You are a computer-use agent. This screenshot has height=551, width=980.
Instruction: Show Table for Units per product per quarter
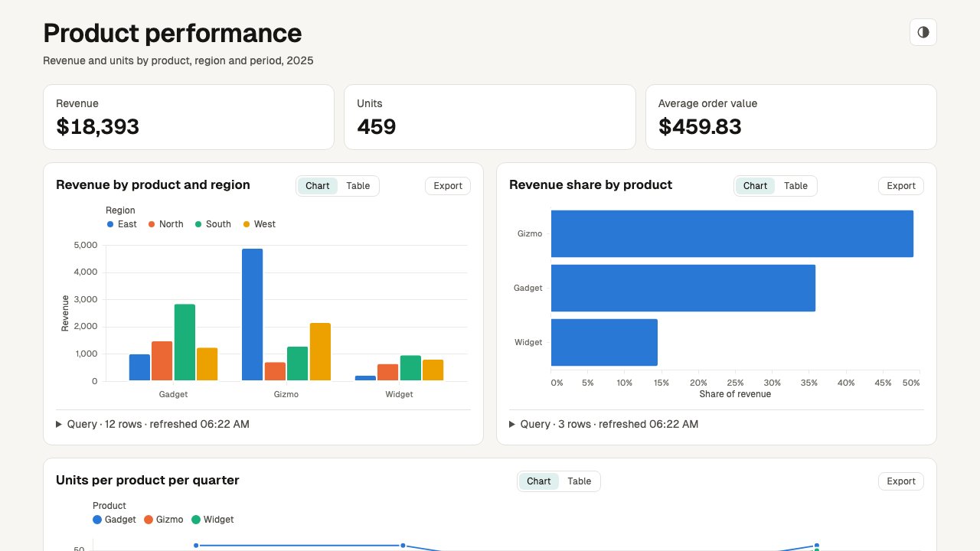click(579, 481)
